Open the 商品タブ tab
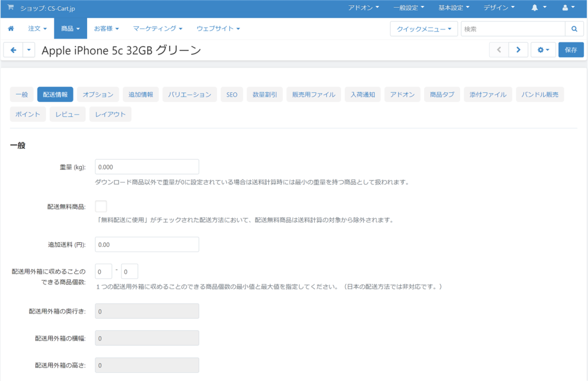The width and height of the screenshot is (588, 381). 442,95
